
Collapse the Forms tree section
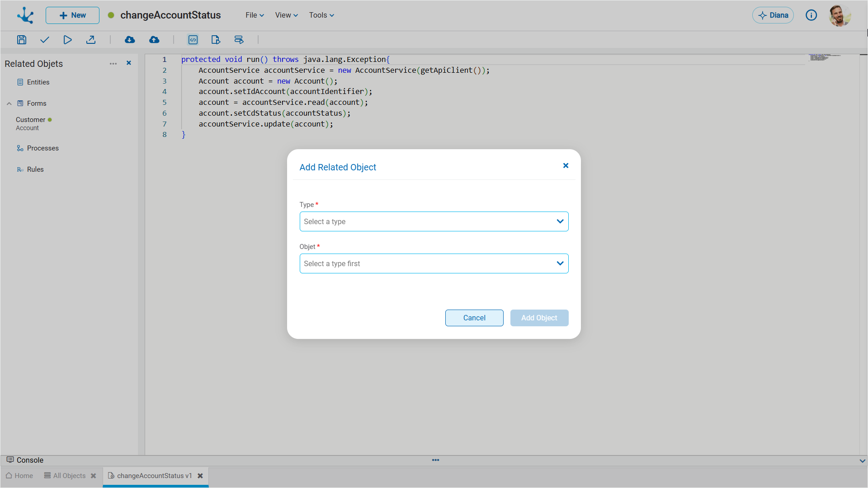click(9, 103)
